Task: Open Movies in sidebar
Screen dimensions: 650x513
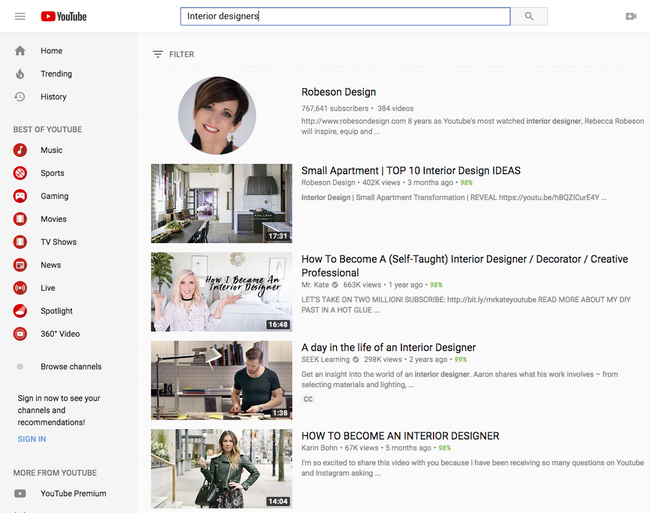Action: pos(53,219)
